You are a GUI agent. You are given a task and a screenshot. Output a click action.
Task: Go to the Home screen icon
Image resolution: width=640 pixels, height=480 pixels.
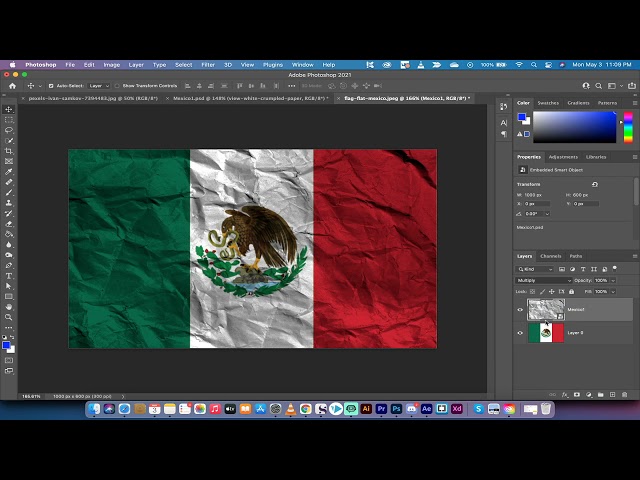click(x=13, y=86)
